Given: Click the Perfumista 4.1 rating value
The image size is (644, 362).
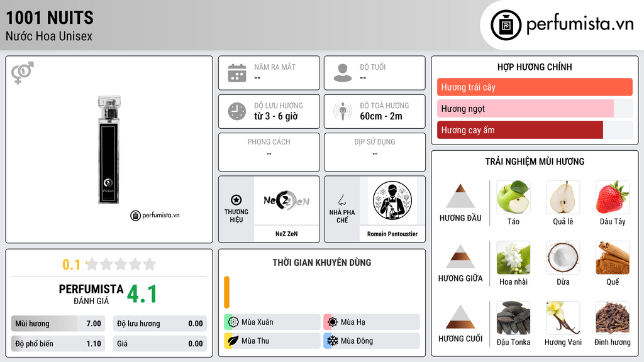Looking at the screenshot, I should tap(142, 294).
